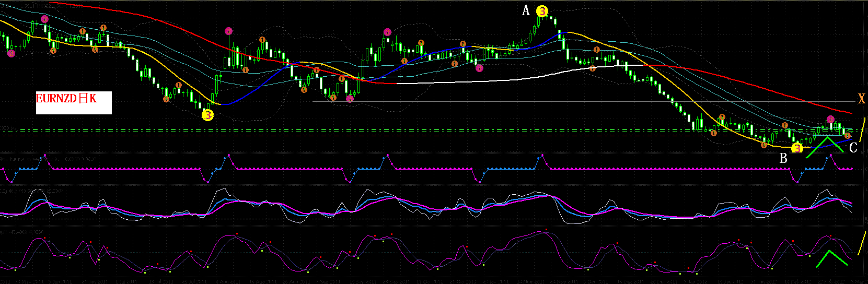Click the purple 4 marker above the green caret near C
The height and width of the screenshot is (284, 868).
point(830,120)
